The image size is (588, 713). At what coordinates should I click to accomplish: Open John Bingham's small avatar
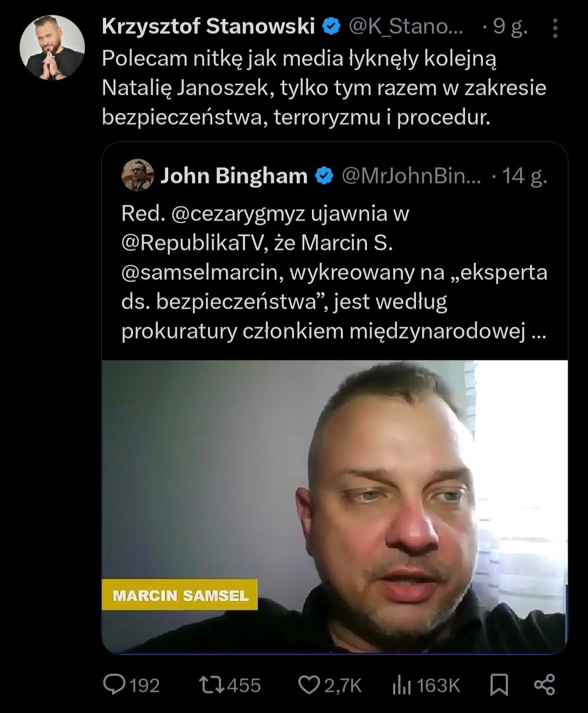(138, 175)
